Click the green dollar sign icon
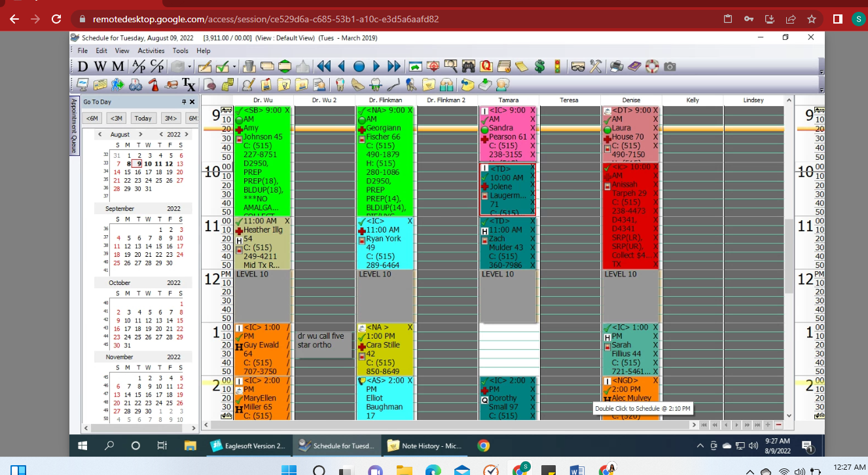Viewport: 868px width, 475px height. (x=539, y=66)
